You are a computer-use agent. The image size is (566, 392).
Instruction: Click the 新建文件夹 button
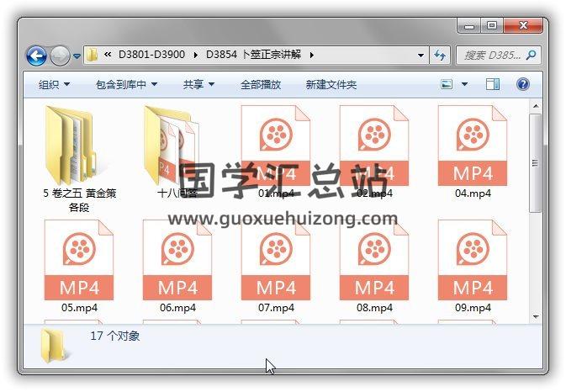pos(331,85)
